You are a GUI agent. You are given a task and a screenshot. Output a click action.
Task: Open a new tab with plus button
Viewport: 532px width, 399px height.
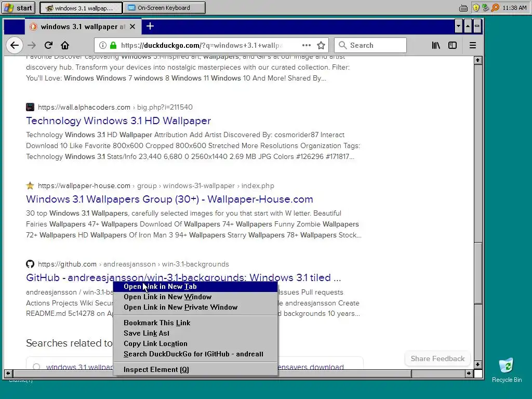click(x=150, y=26)
